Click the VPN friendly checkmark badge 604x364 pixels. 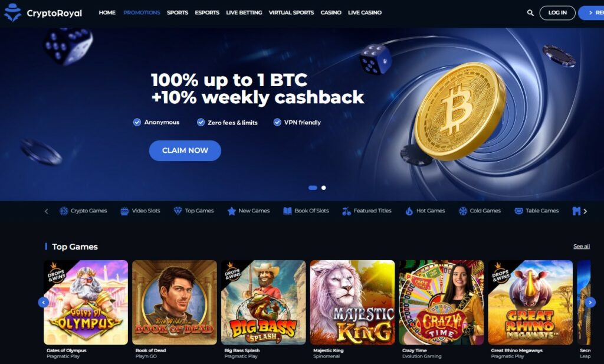tap(277, 123)
